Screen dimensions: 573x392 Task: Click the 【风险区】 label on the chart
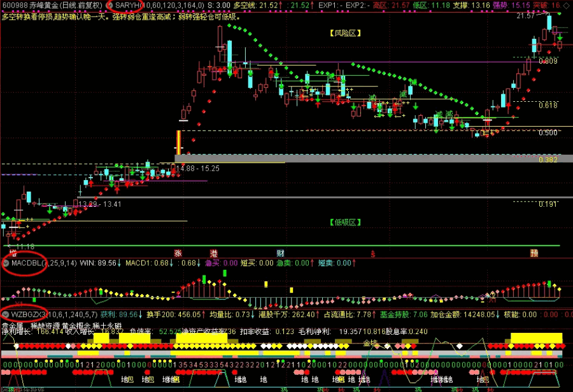pyautogui.click(x=345, y=33)
